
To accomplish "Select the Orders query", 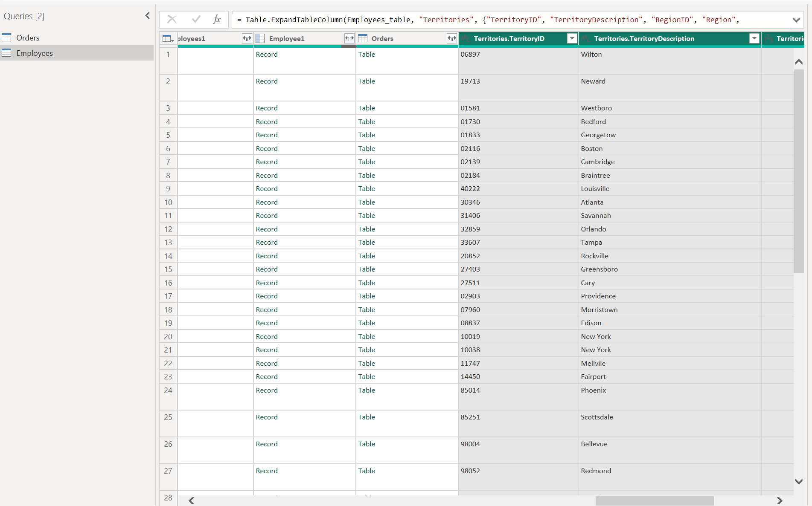I will click(28, 38).
